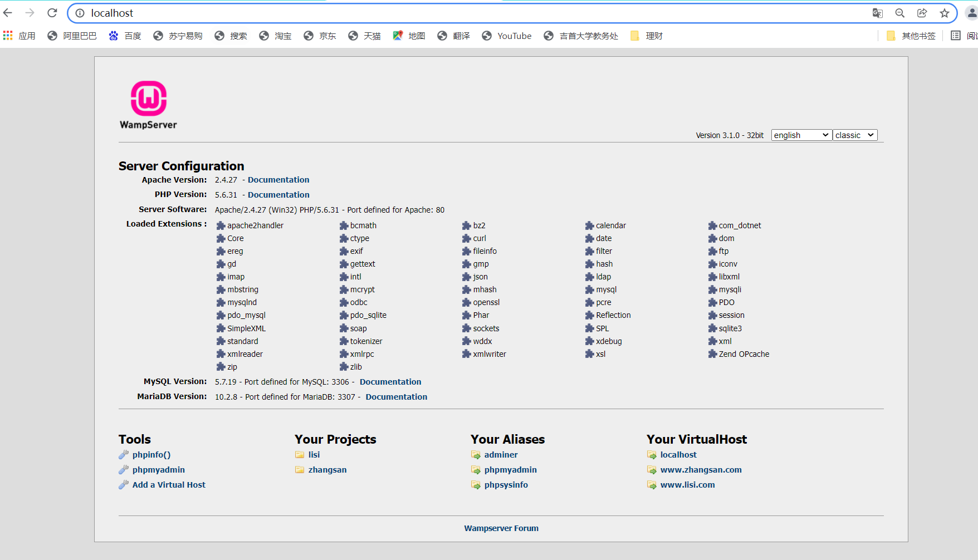Open the 其他书签 bookmarks folder
Screen dimensions: 978x560
tap(911, 36)
